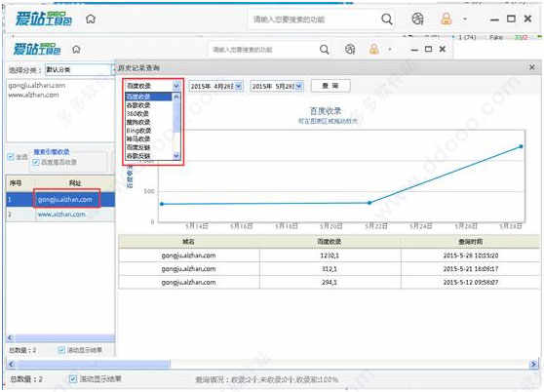
Task: Click the final data point on the line chart
Action: (x=521, y=146)
